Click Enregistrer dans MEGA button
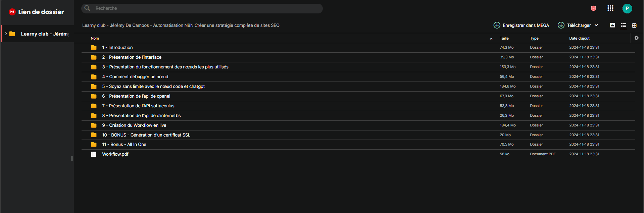644x213 pixels. (521, 25)
